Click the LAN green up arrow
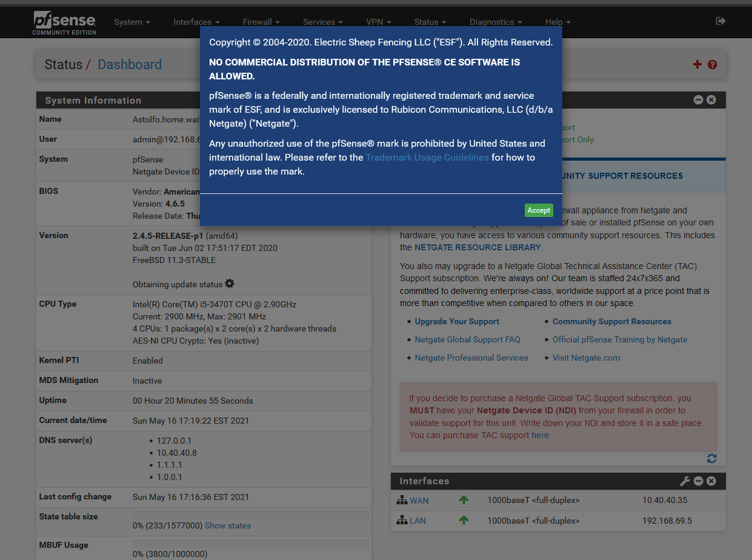 (x=464, y=521)
